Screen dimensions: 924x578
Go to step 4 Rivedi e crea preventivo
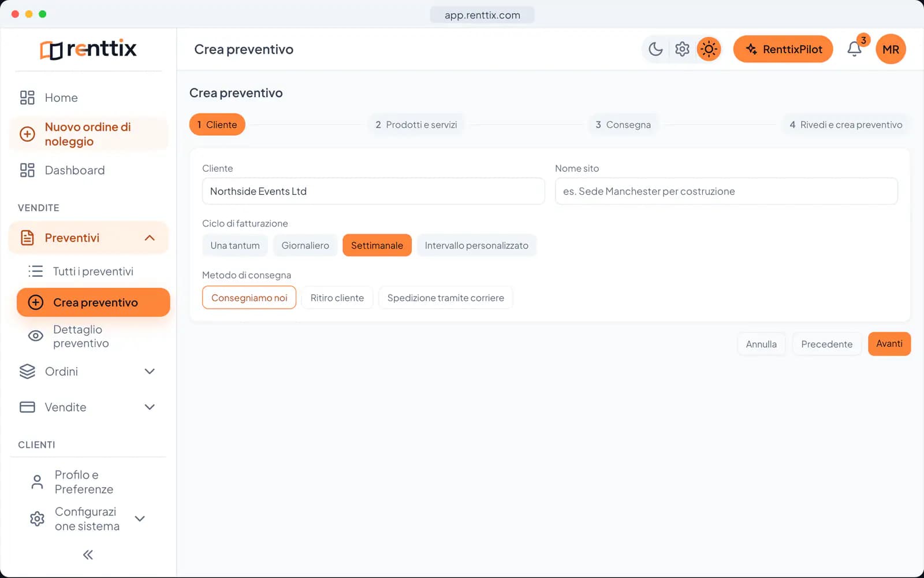coord(846,124)
